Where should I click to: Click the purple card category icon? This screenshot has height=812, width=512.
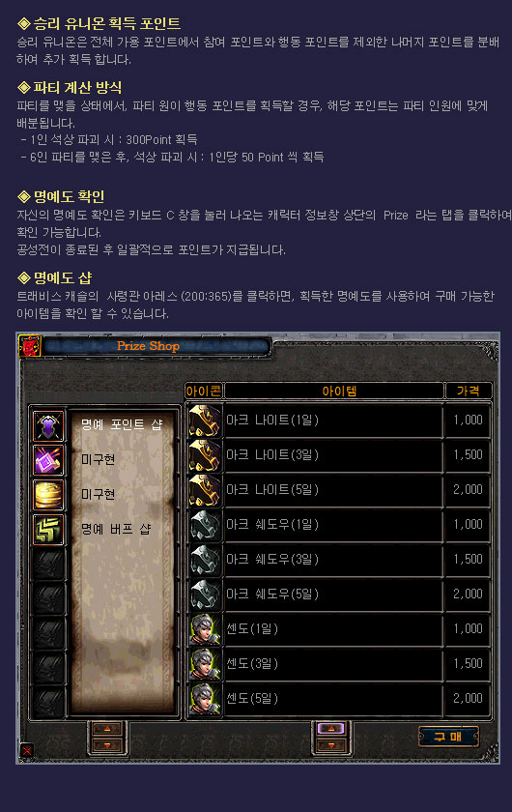[x=48, y=460]
